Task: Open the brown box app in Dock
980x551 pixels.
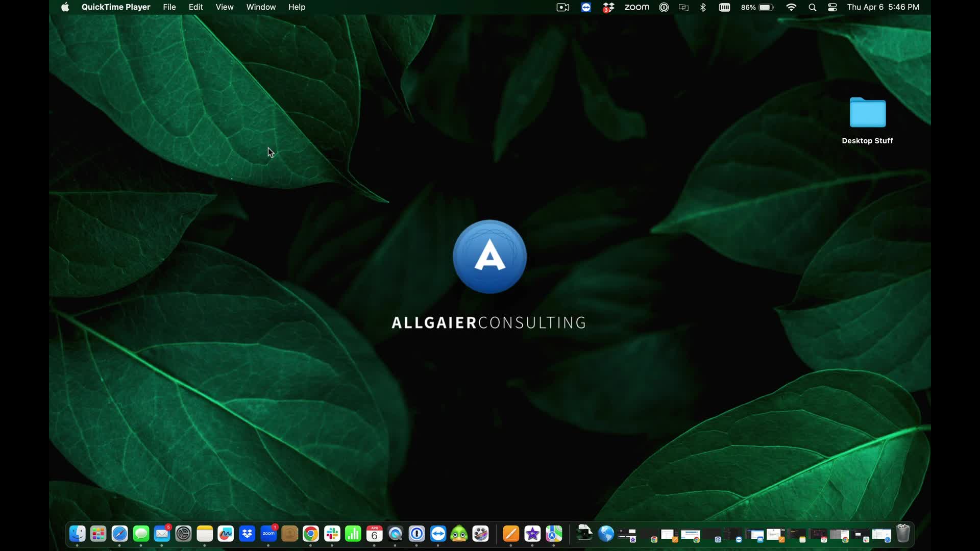Action: [x=289, y=534]
